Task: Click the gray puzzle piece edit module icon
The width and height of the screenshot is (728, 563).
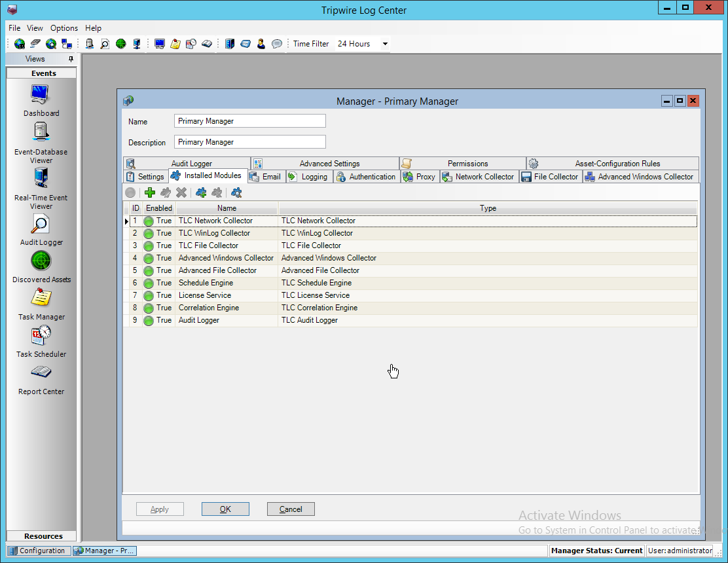Action: (x=165, y=192)
